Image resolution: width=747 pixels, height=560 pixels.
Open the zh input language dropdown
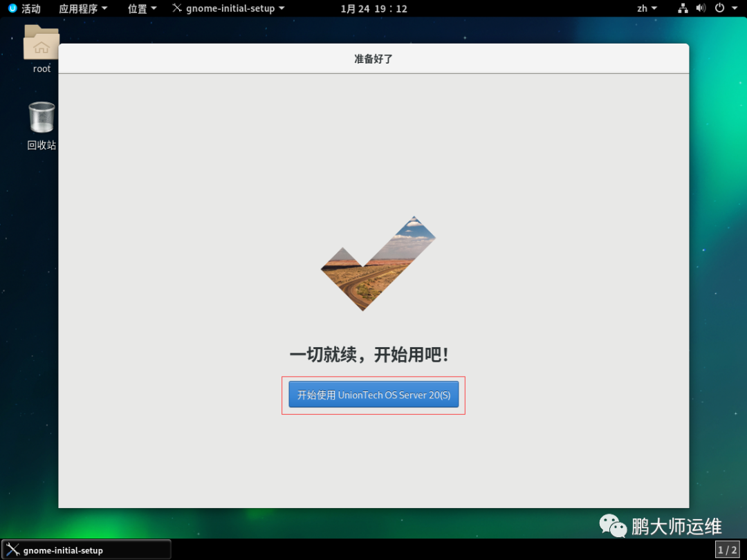pyautogui.click(x=647, y=8)
